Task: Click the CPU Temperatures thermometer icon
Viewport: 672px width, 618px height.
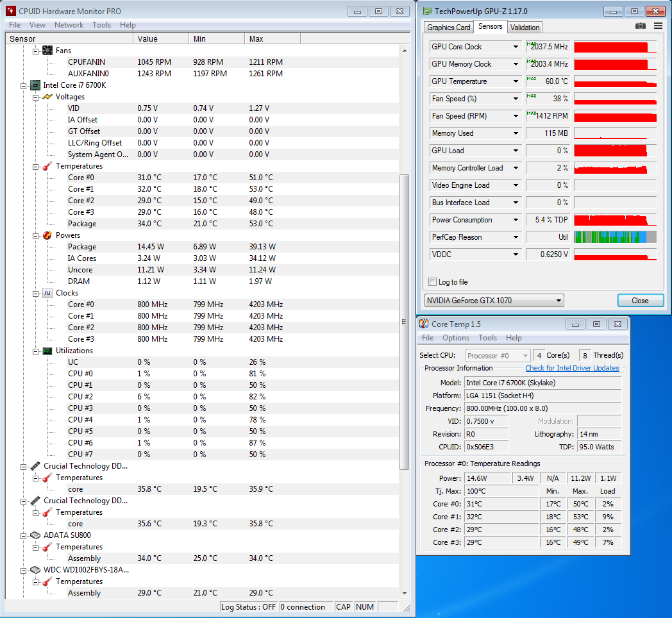Action: point(47,166)
